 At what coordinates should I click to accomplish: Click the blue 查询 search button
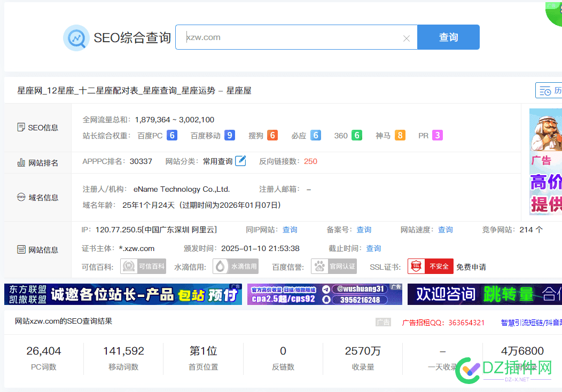448,37
